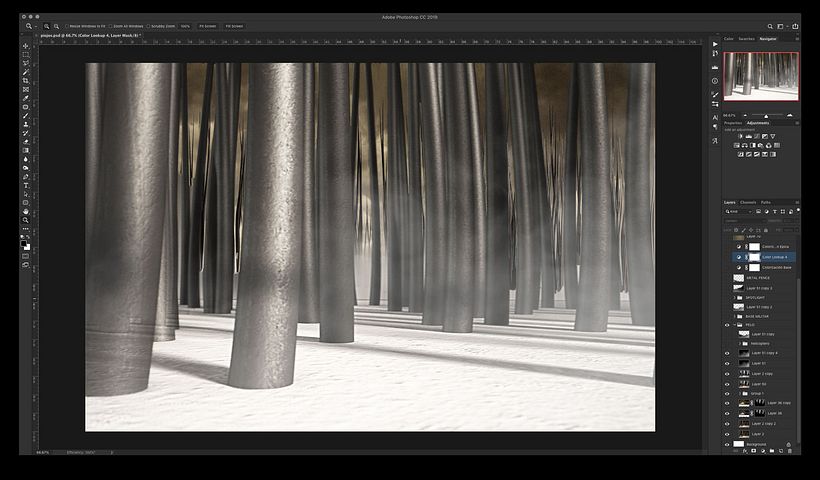The height and width of the screenshot is (480, 820).
Task: Add a Levels adjustment
Action: (748, 136)
